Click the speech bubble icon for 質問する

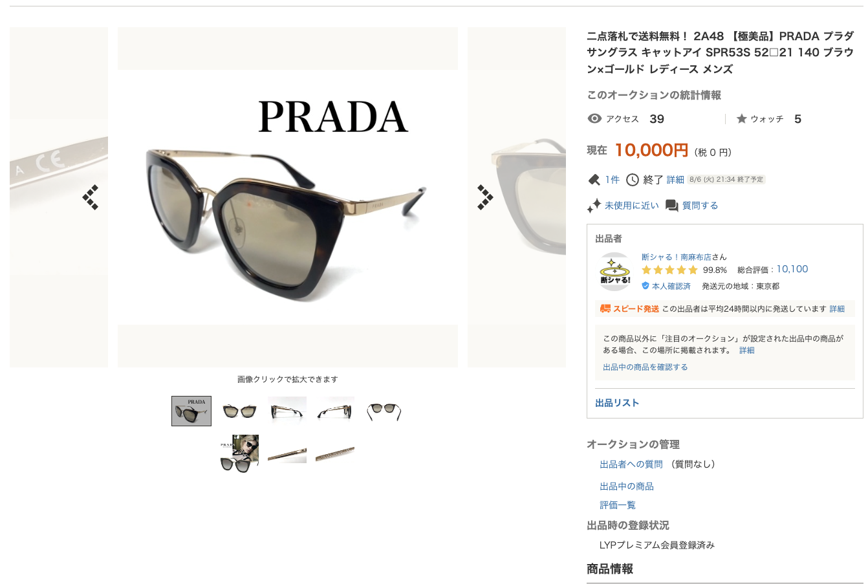point(672,206)
